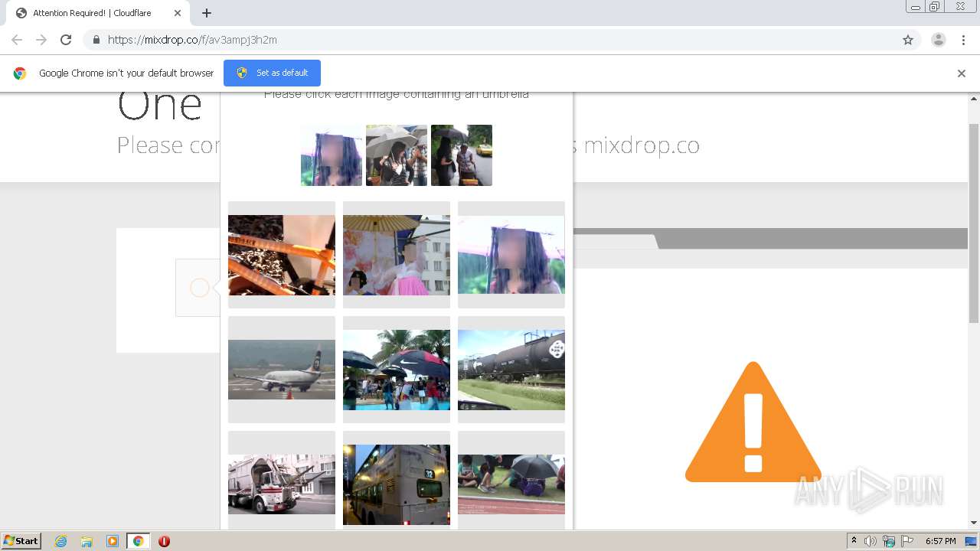The image size is (980, 551).
Task: Open the Chrome three-dot menu
Action: click(964, 40)
